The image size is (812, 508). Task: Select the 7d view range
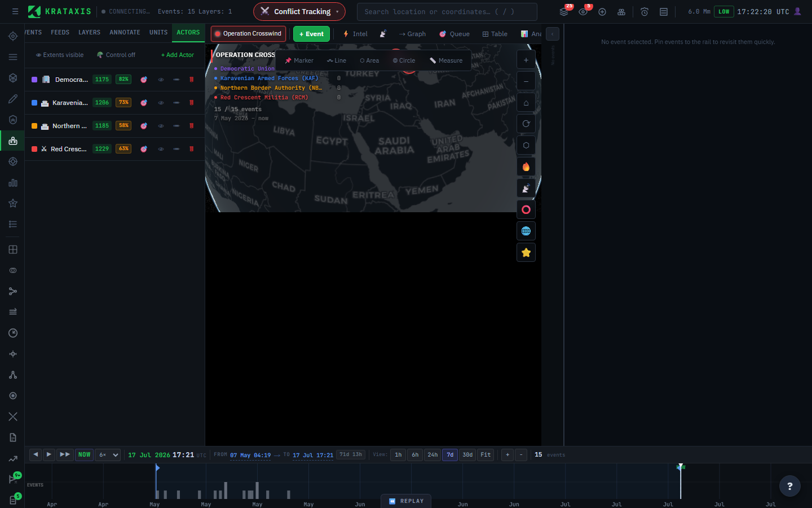point(450,455)
